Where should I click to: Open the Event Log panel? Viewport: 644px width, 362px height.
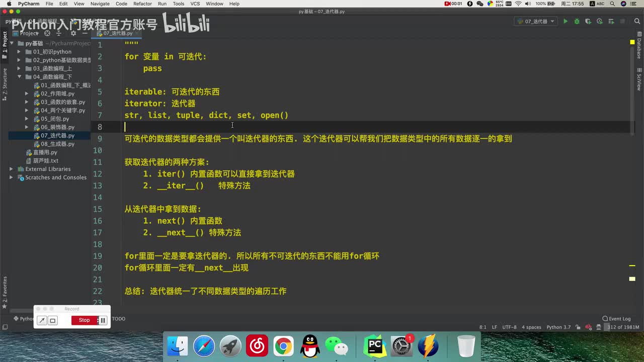[x=616, y=319]
